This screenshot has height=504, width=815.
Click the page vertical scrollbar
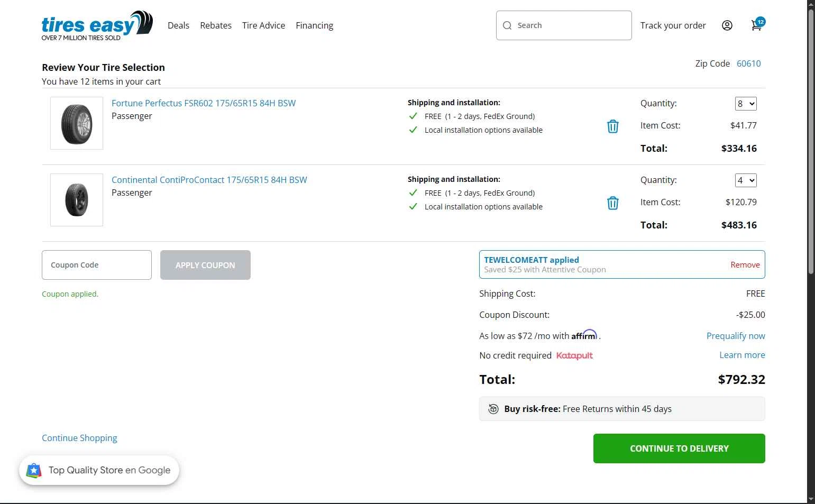[811, 143]
